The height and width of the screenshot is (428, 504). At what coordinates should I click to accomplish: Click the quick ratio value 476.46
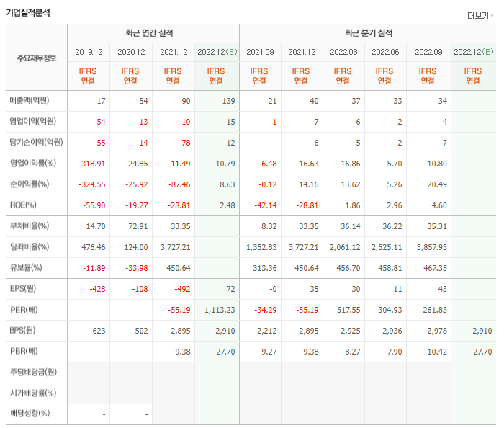pos(93,247)
